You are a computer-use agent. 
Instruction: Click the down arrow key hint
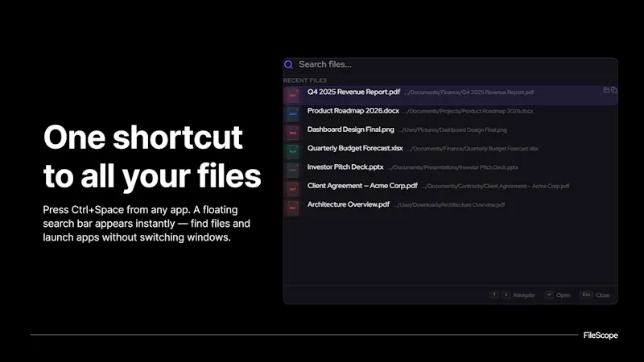(506, 294)
